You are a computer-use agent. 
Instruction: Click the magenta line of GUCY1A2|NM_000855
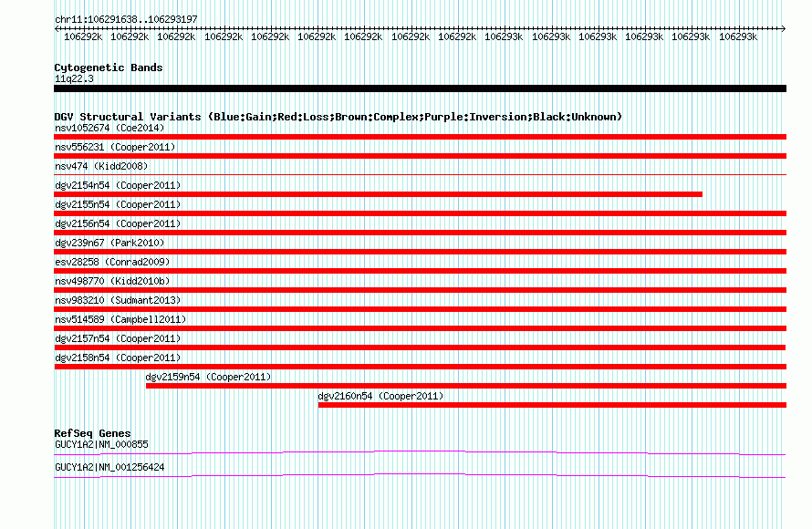tap(420, 453)
